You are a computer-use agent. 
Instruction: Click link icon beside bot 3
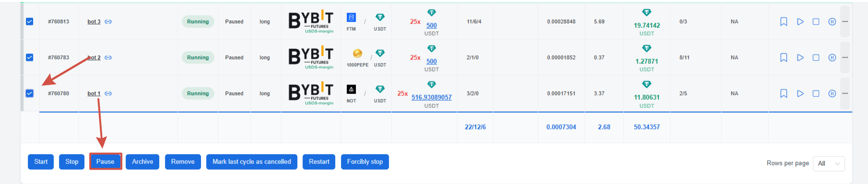coord(108,22)
